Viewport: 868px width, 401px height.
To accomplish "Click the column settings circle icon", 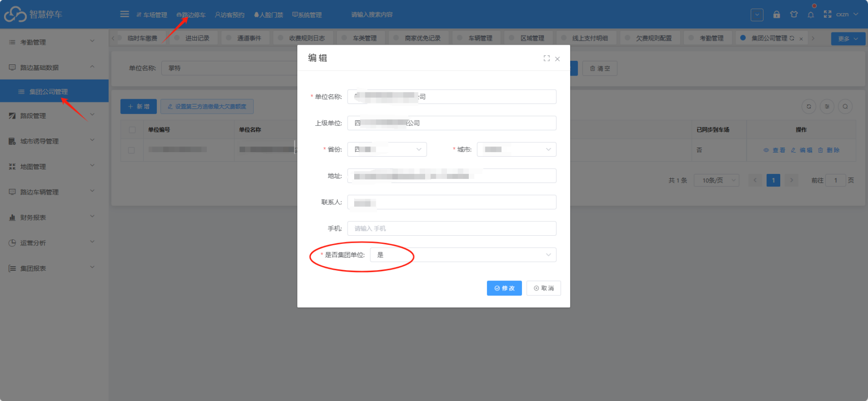I will point(827,106).
